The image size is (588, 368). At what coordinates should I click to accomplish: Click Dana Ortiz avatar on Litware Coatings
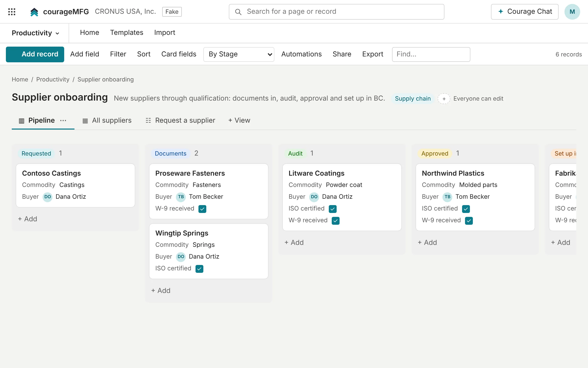(314, 197)
